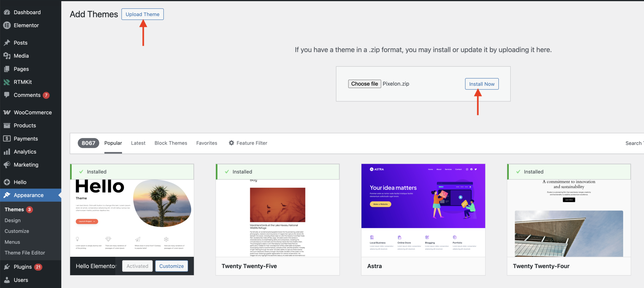
Task: Click the RTMKit sidebar icon
Action: [7, 82]
